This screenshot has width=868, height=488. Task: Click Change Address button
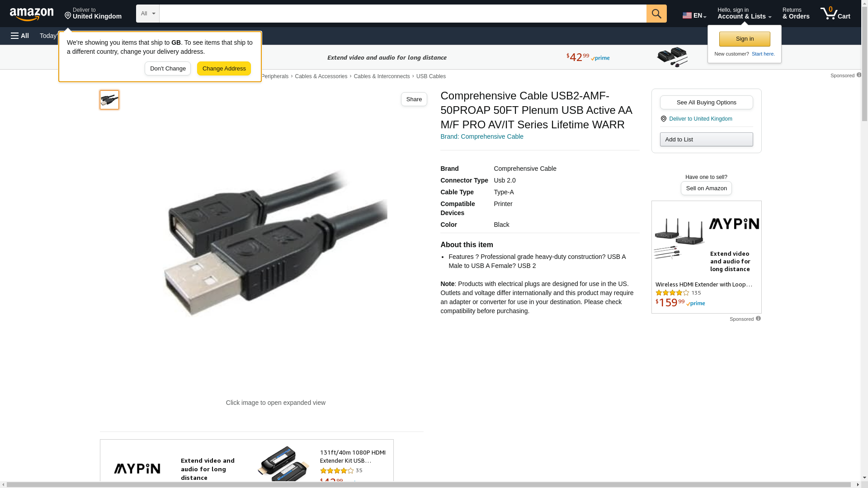224,69
